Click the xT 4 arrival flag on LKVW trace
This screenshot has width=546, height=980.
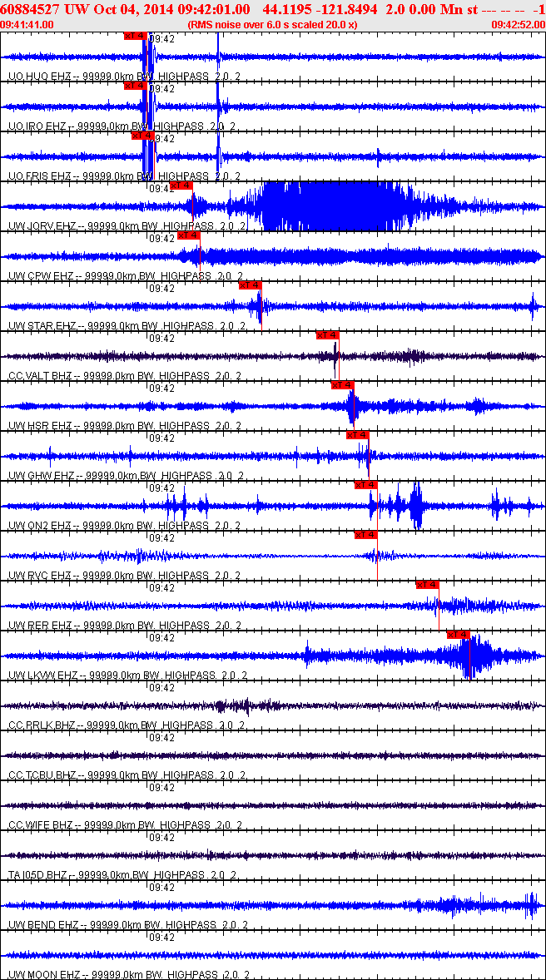[459, 635]
